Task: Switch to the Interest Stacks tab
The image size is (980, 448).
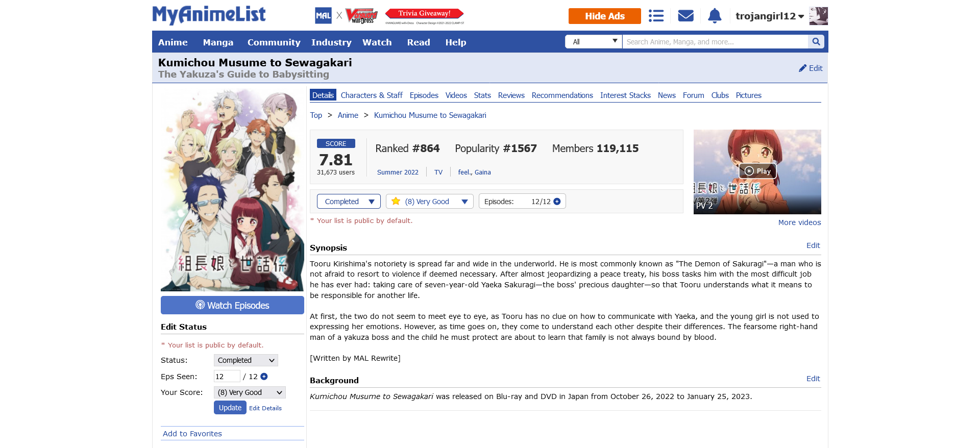Action: pos(625,95)
